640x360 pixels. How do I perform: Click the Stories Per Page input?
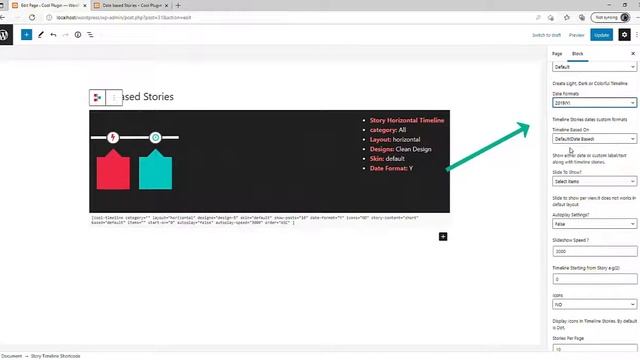tap(595, 348)
